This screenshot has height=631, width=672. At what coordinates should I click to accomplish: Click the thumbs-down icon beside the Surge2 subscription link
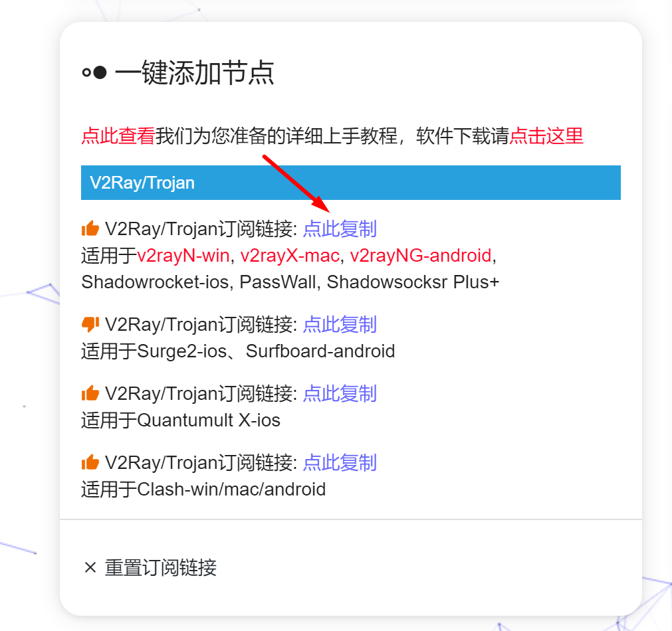point(90,324)
